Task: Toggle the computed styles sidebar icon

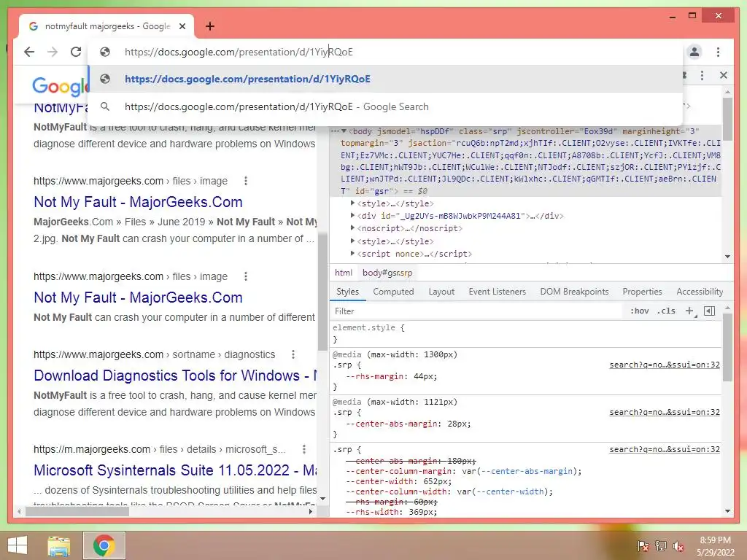Action: (709, 311)
